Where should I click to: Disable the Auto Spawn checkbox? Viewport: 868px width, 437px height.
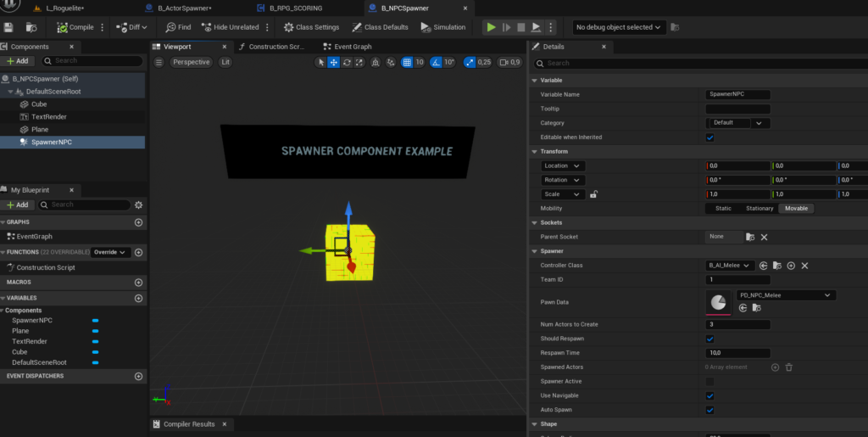pos(709,410)
